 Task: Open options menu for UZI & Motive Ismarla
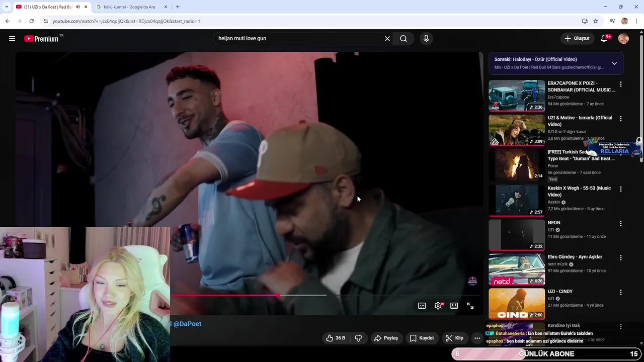tap(621, 119)
